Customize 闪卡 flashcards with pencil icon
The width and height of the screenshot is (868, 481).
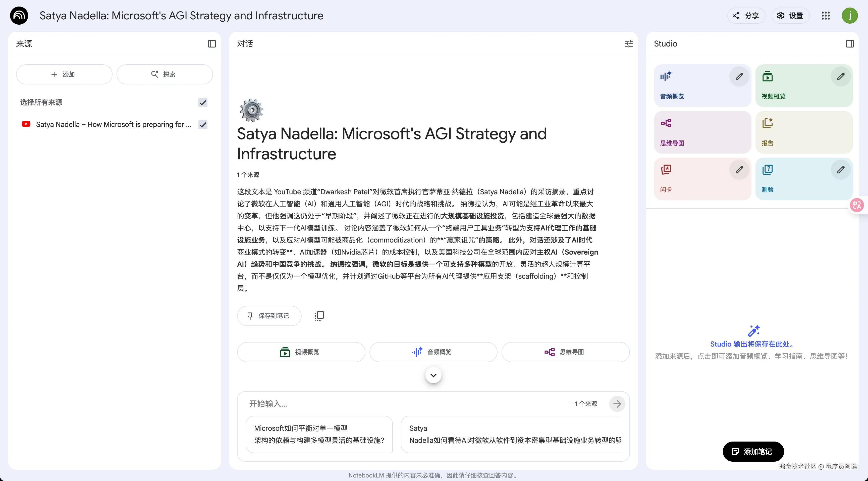click(739, 170)
